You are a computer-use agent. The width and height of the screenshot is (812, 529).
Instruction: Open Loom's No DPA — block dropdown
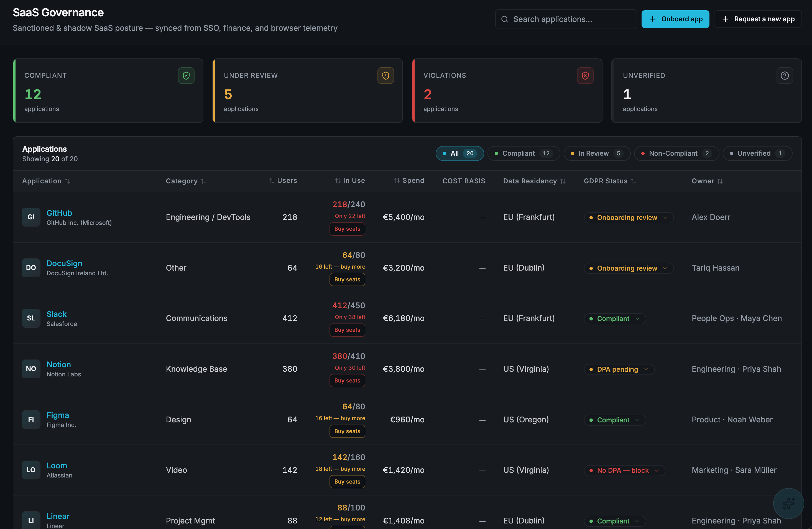point(624,470)
